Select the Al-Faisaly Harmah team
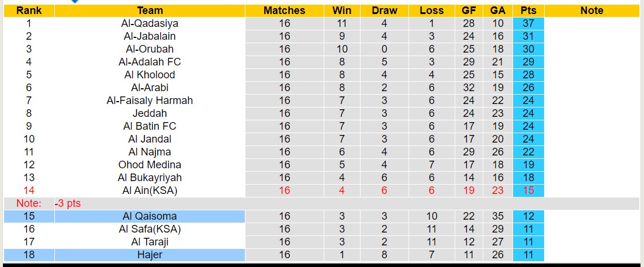 click(150, 100)
